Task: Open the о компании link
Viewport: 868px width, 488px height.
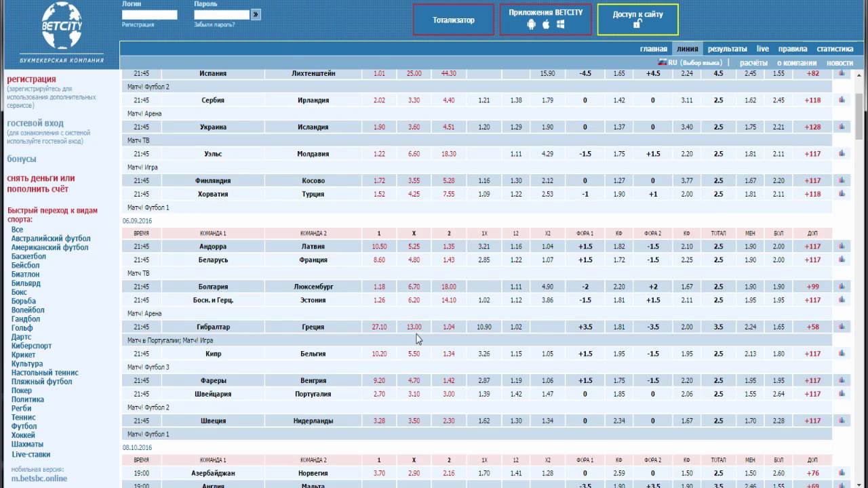Action: click(x=797, y=62)
